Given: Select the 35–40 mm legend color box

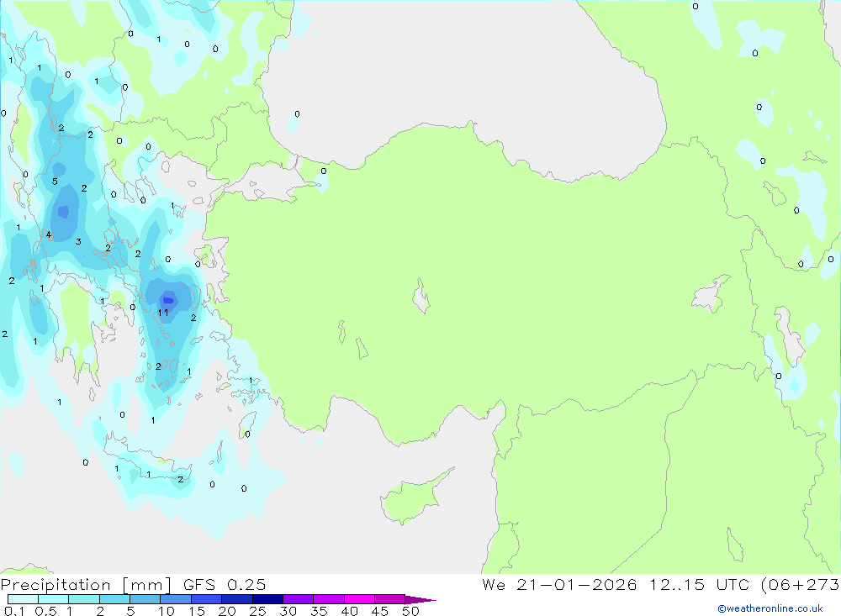Looking at the screenshot, I should (x=329, y=599).
